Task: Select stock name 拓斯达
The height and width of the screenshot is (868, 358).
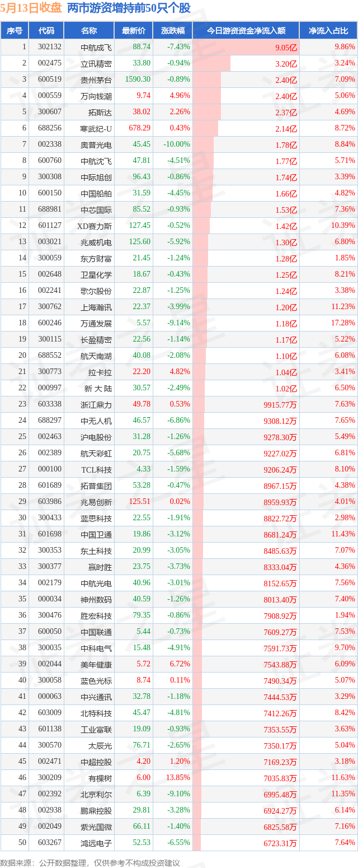Action: (100, 113)
